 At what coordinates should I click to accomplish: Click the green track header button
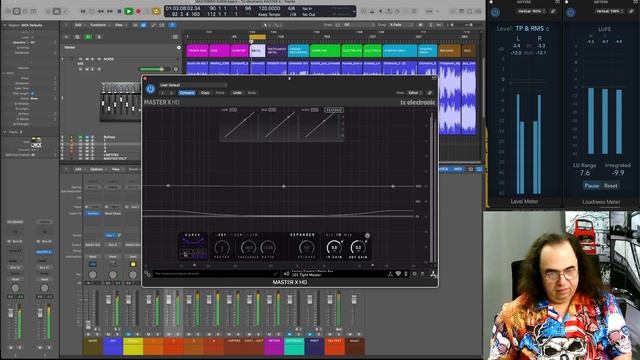89,37
